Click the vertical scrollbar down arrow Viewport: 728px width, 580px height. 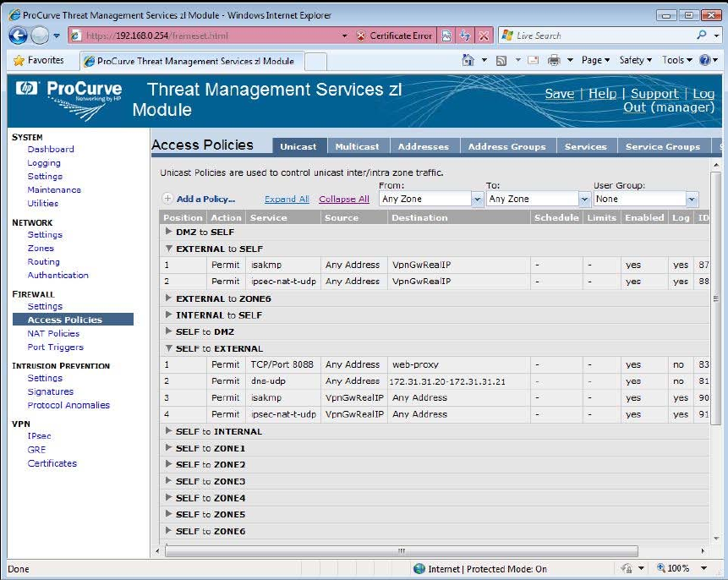coord(716,539)
